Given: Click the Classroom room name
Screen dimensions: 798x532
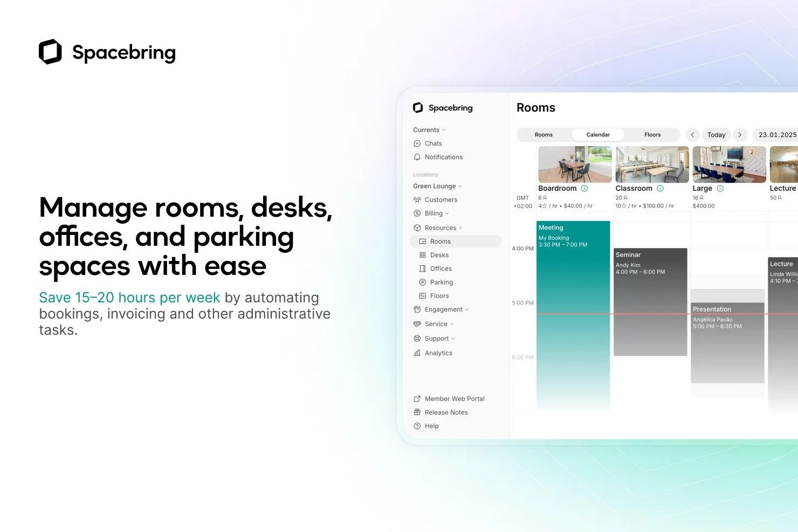Looking at the screenshot, I should coord(634,189).
